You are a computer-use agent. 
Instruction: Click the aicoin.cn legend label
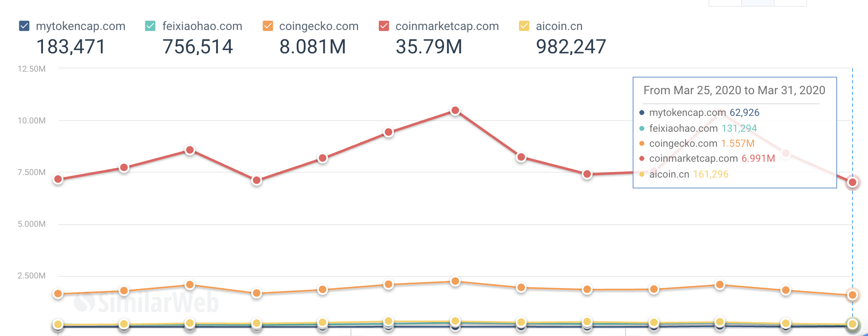pyautogui.click(x=559, y=26)
